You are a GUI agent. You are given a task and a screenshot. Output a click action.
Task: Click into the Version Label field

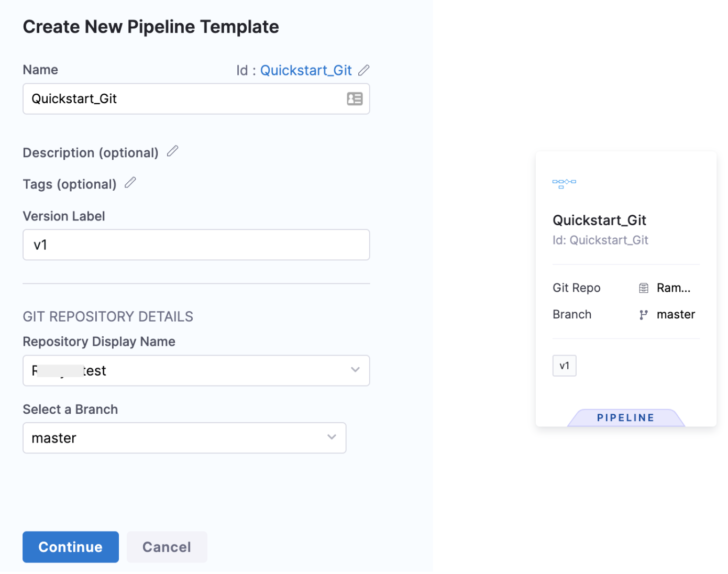coord(196,245)
